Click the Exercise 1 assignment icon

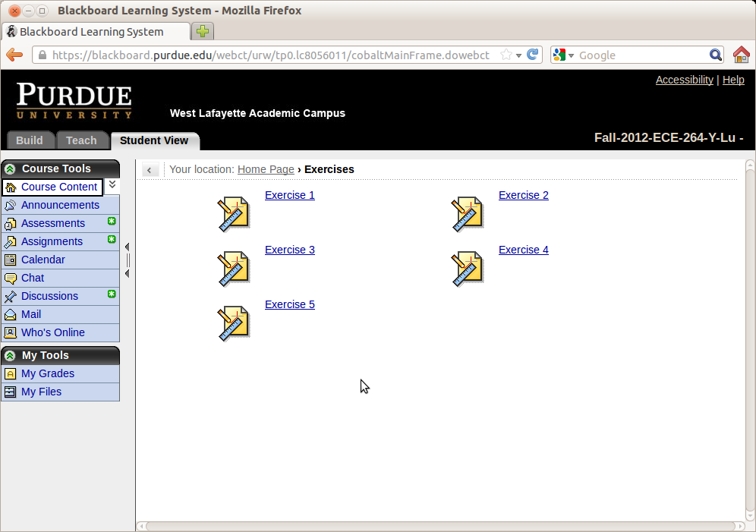(233, 215)
